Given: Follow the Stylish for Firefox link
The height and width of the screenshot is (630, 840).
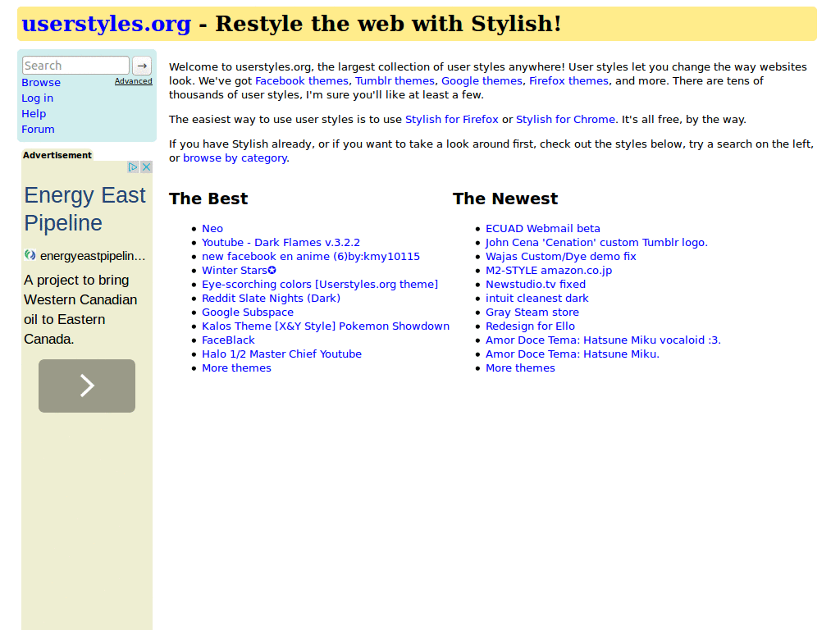Looking at the screenshot, I should click(x=452, y=120).
